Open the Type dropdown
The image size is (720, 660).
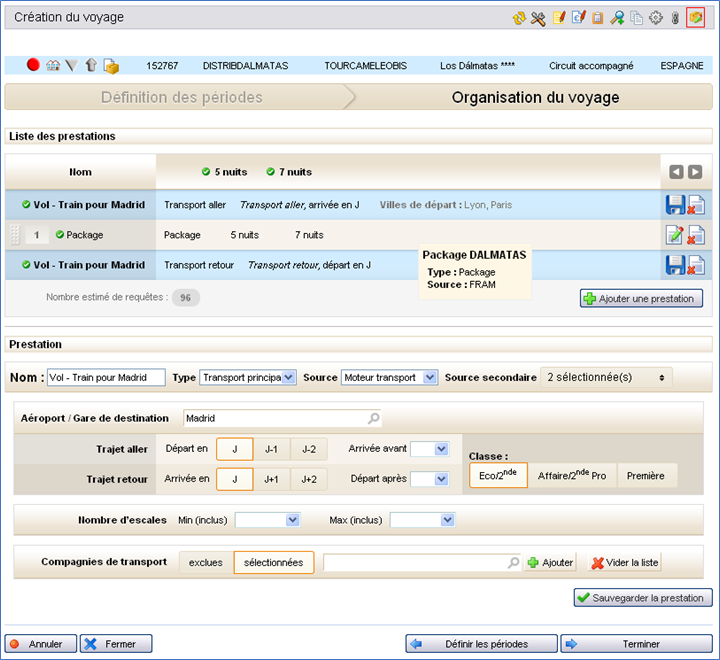coord(248,378)
